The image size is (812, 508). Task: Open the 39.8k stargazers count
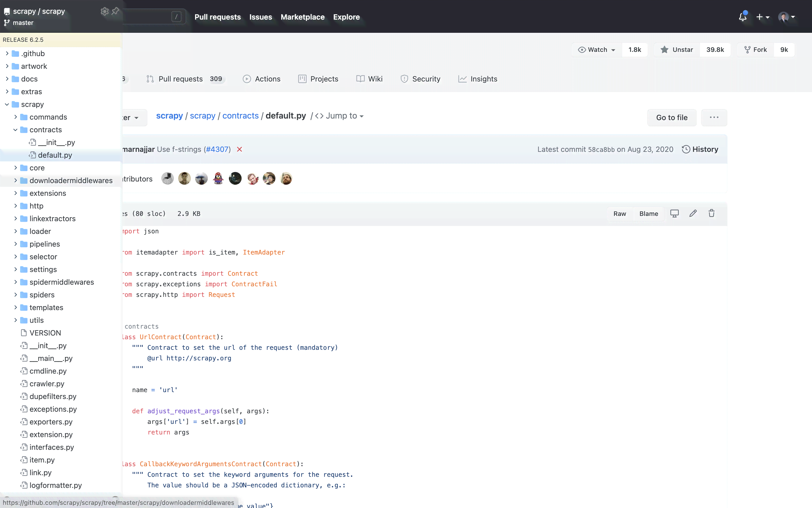pos(715,50)
